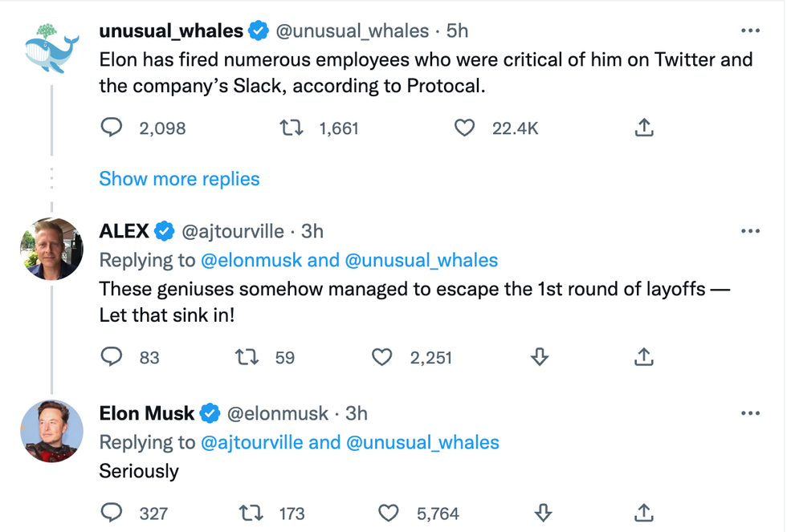Share the unusual_whales tweet

pyautogui.click(x=644, y=128)
